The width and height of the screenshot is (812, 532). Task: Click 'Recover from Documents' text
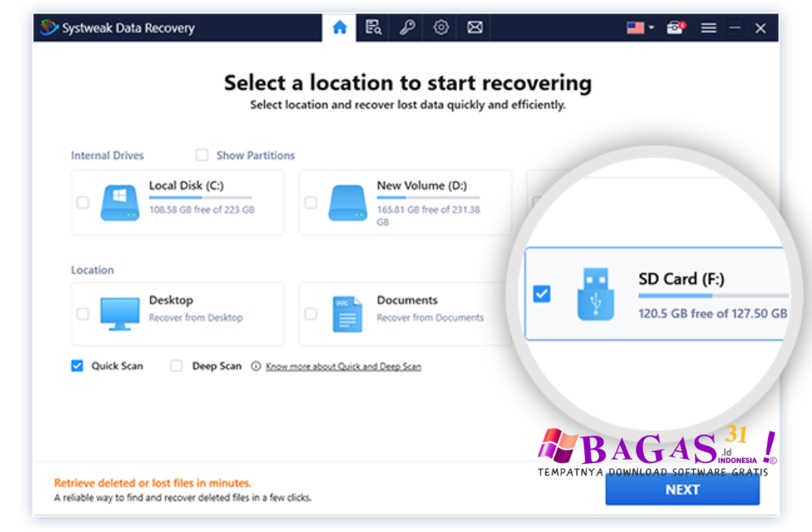(430, 317)
